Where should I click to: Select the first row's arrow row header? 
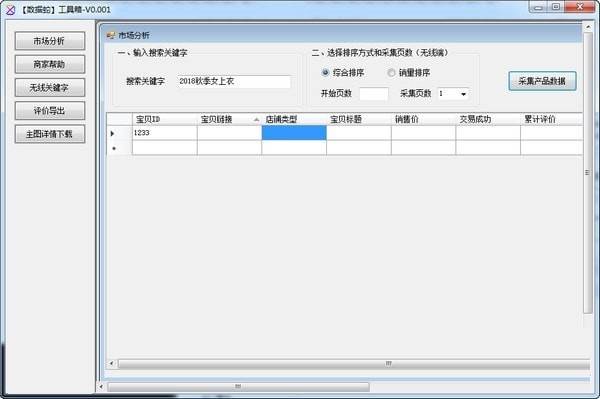(119, 133)
